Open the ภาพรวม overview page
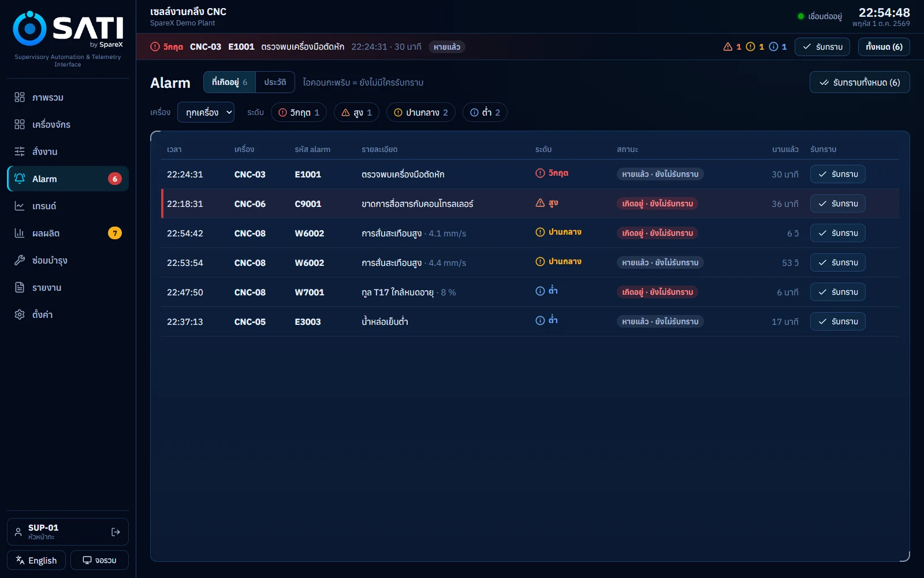This screenshot has width=924, height=578. [x=68, y=97]
